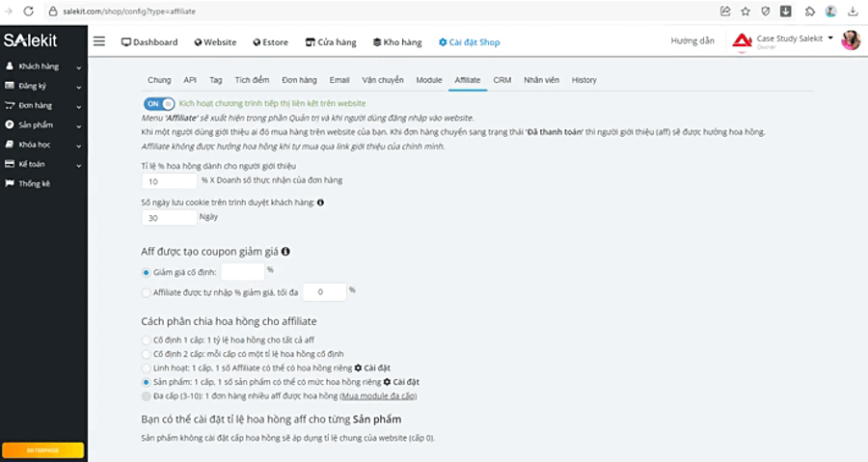Click the browser share icon
The image size is (868, 462).
pos(725,11)
